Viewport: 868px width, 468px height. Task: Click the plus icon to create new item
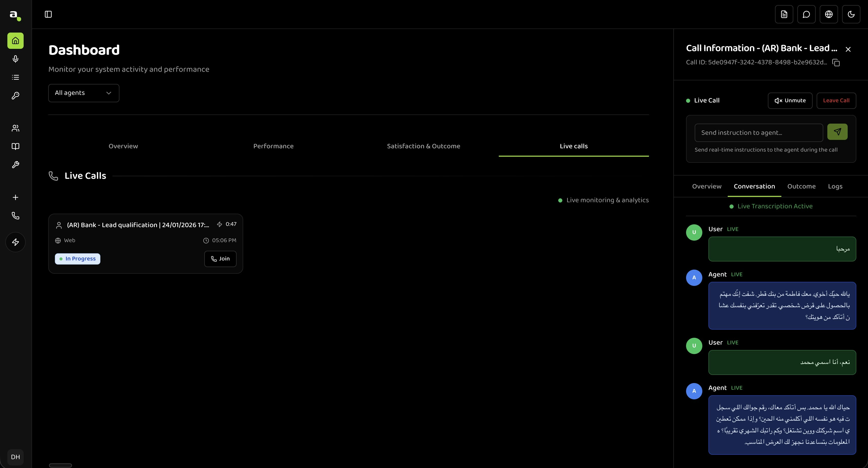point(15,198)
